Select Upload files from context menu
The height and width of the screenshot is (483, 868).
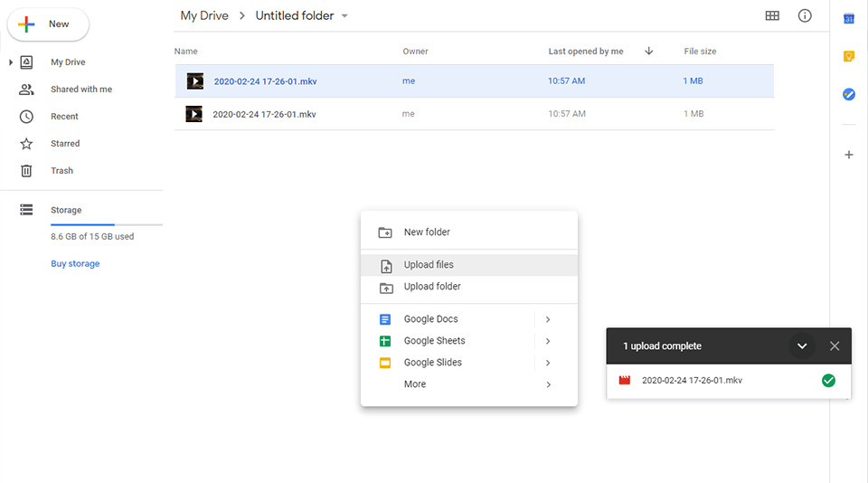pyautogui.click(x=429, y=265)
